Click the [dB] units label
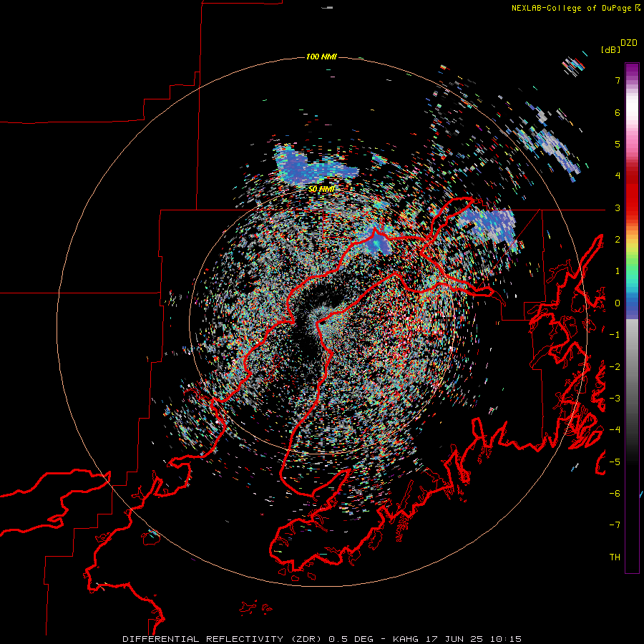 [610, 49]
